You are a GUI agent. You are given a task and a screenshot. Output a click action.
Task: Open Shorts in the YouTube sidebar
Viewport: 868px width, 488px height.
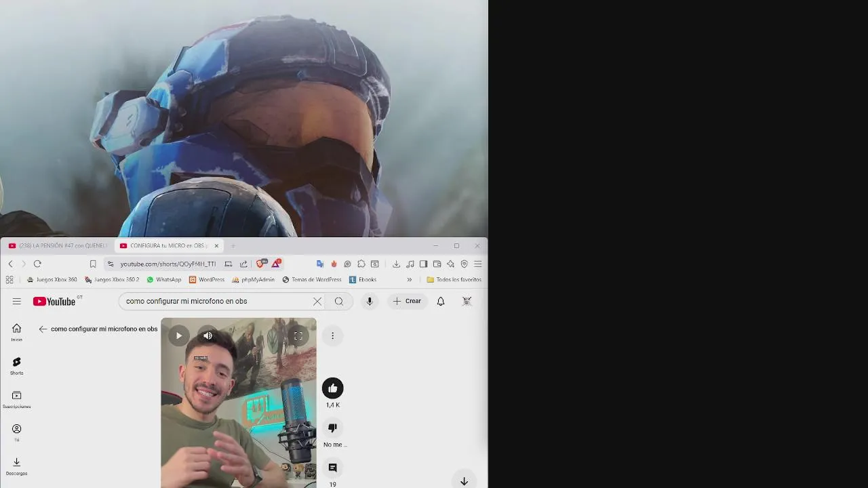(x=16, y=366)
